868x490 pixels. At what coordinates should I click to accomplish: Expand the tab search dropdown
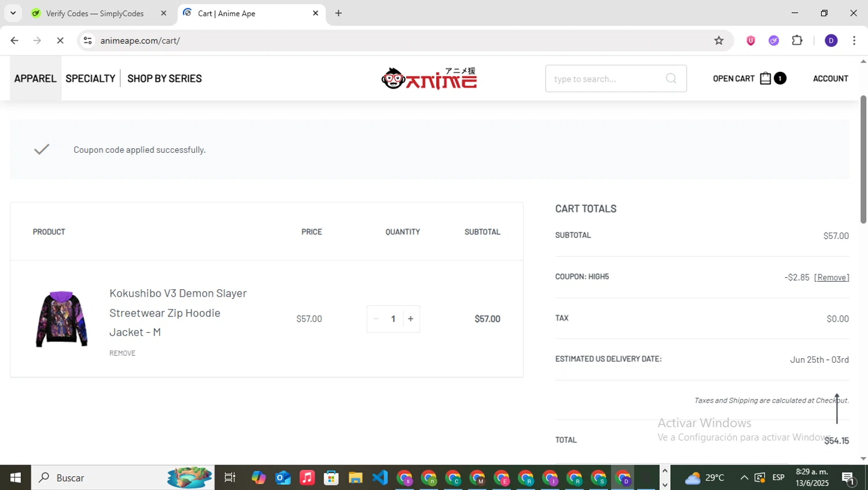tap(13, 13)
